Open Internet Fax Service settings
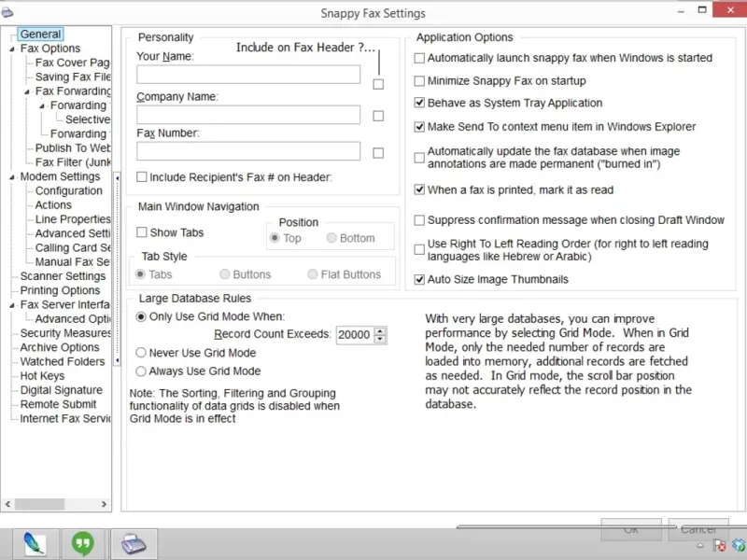Screen dimensions: 747x560 65,419
